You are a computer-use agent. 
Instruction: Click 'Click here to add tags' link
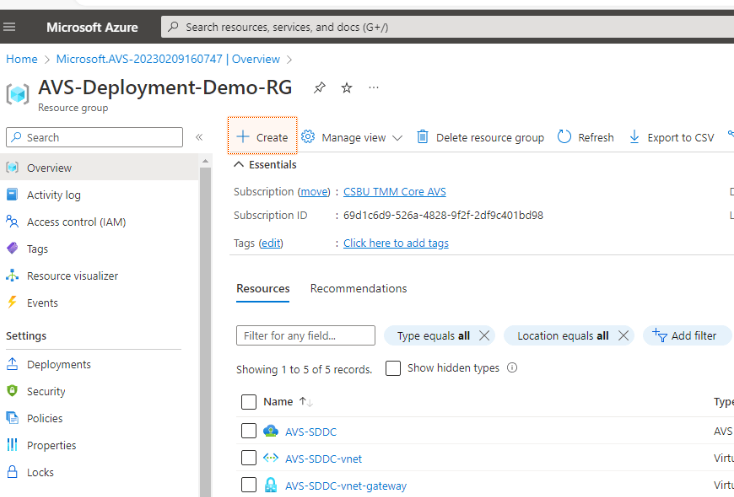point(396,243)
